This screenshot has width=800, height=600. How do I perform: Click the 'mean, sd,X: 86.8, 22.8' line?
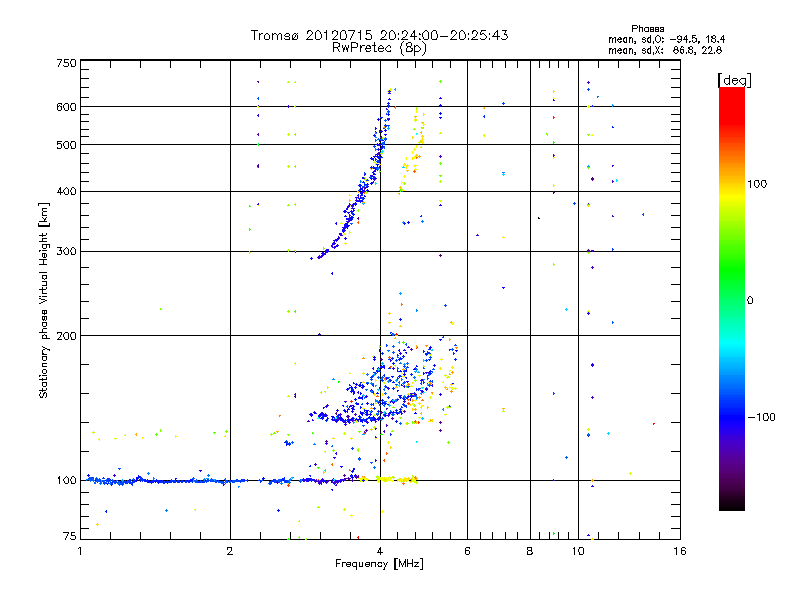pyautogui.click(x=665, y=50)
